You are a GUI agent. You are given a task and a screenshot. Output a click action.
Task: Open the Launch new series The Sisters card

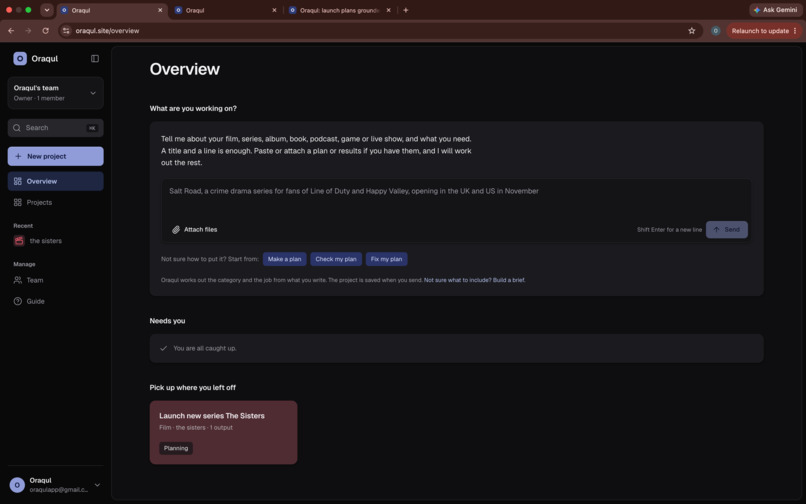(x=223, y=433)
